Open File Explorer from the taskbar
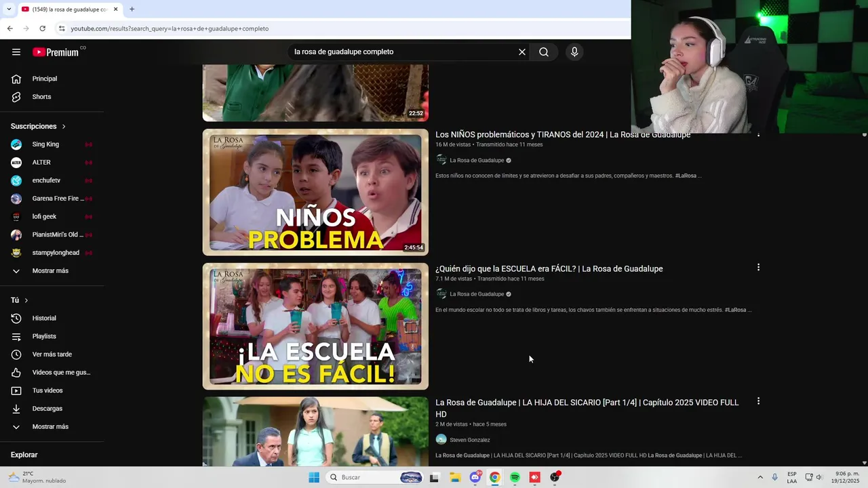868x488 pixels. [455, 477]
